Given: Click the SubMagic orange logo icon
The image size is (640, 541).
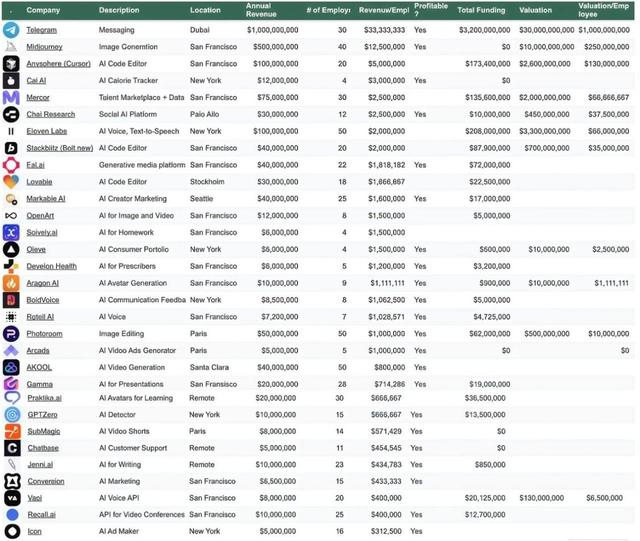Looking at the screenshot, I should pyautogui.click(x=12, y=432).
